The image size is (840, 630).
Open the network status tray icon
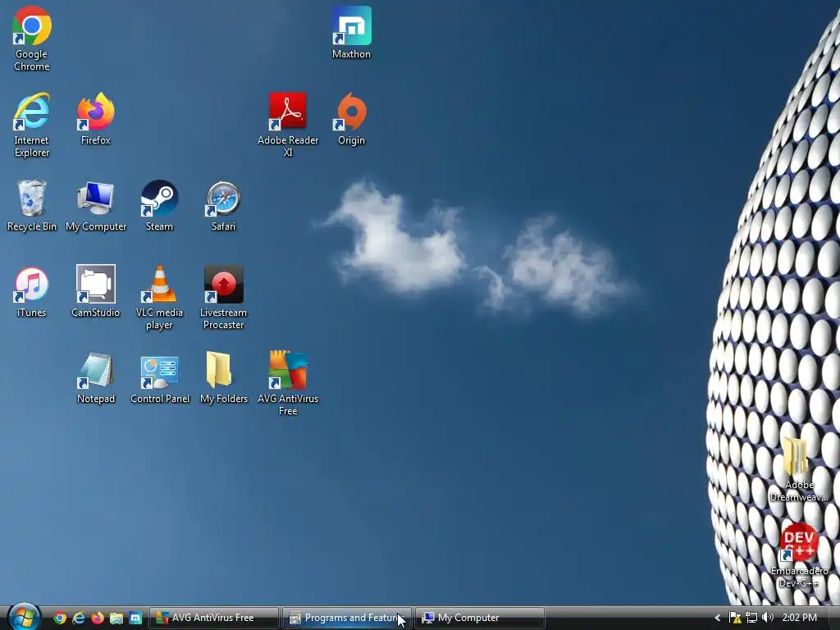(751, 618)
